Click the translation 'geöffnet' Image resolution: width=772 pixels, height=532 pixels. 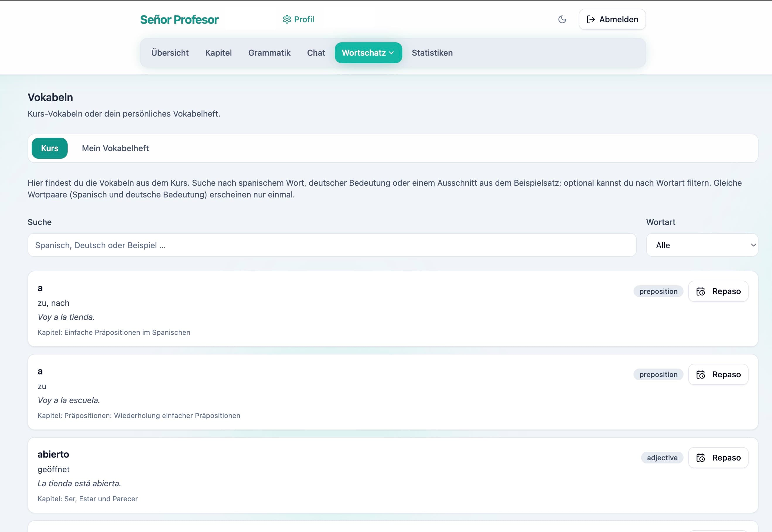[54, 469]
